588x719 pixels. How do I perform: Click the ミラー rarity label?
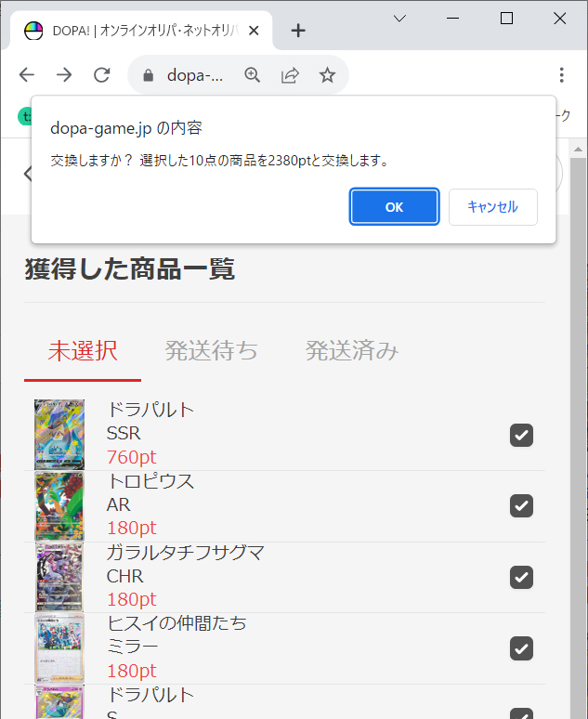132,647
